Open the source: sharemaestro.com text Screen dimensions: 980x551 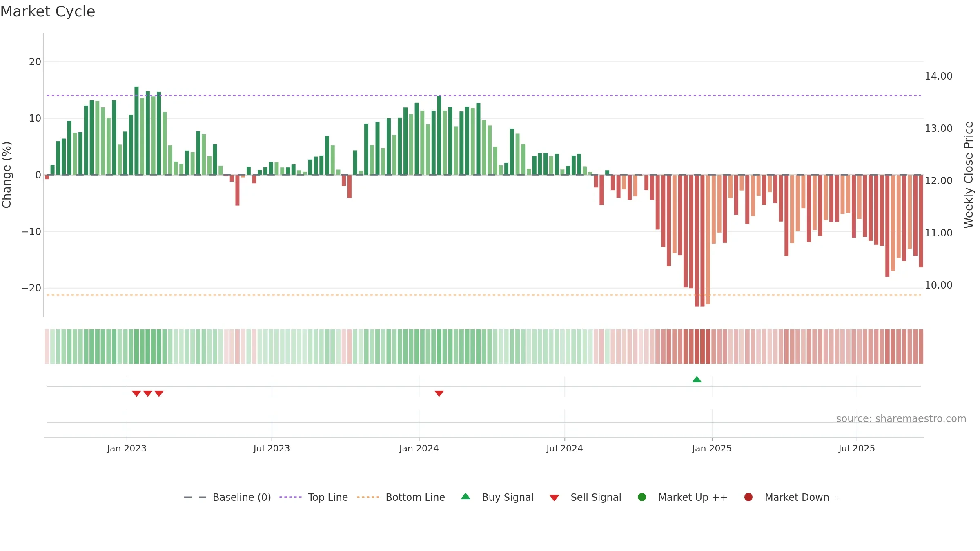click(x=901, y=418)
